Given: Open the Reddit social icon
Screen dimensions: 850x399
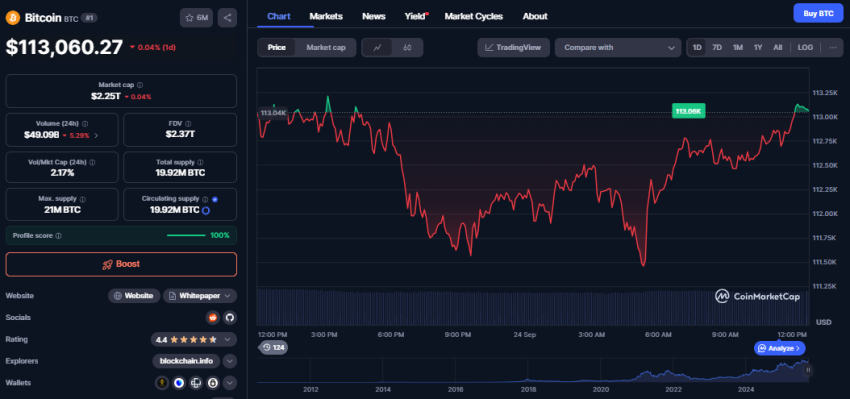Looking at the screenshot, I should point(212,318).
